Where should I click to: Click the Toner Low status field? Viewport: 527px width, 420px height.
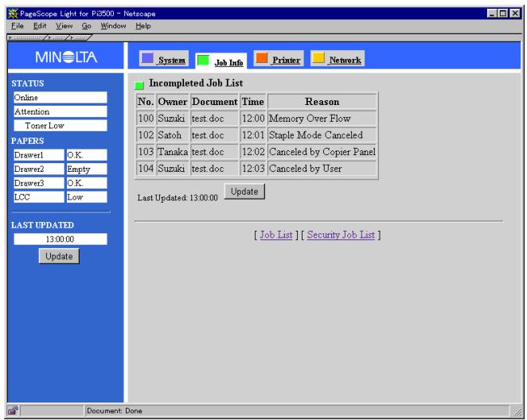(61, 126)
